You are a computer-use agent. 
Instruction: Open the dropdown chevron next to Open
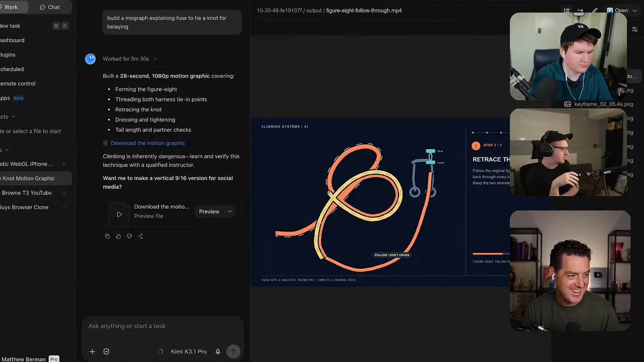coord(635,10)
